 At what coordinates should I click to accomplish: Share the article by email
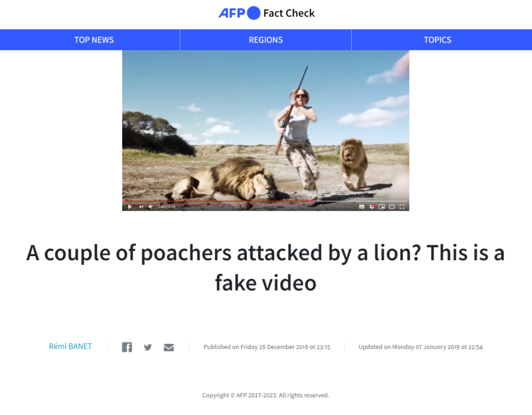click(x=169, y=347)
